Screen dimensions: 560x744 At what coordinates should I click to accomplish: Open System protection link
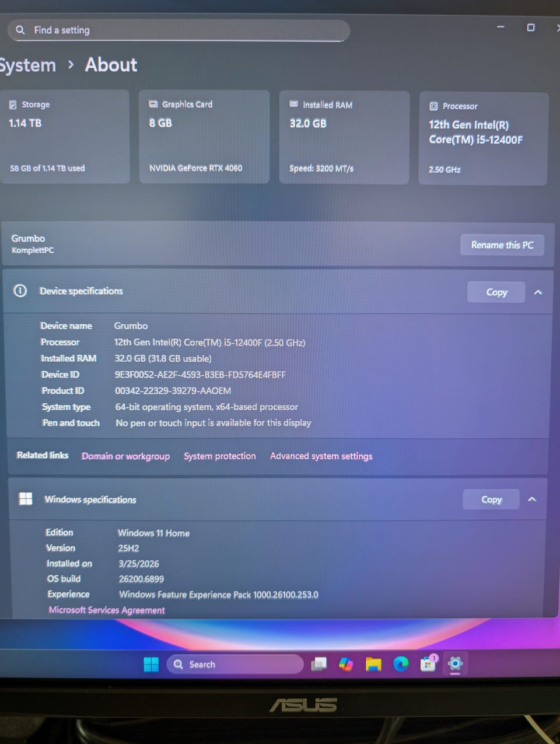(220, 456)
